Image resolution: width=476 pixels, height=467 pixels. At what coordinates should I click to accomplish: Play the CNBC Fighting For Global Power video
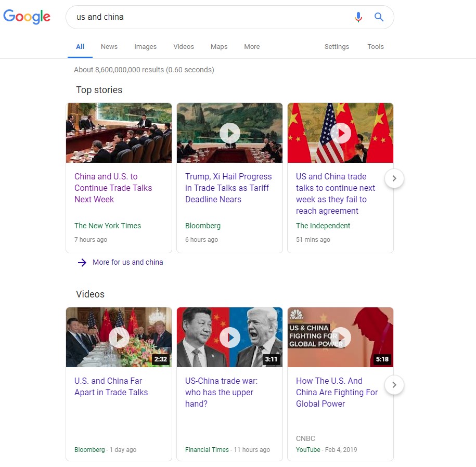pyautogui.click(x=341, y=338)
